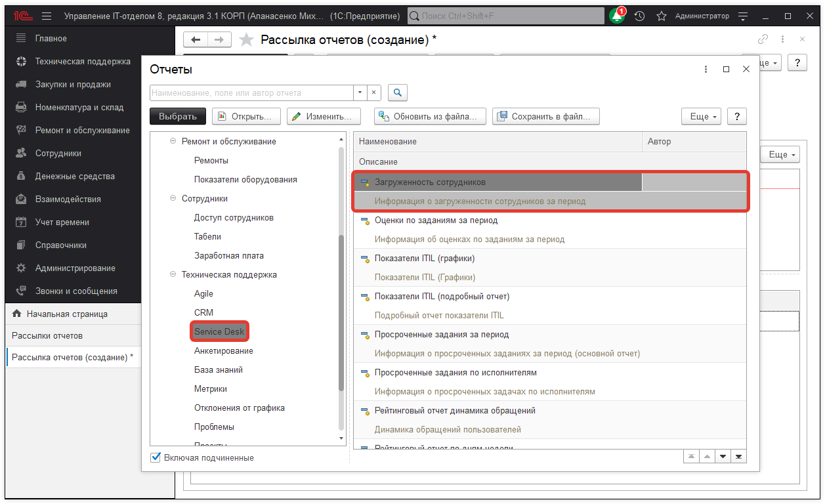Open the history clock icon
The width and height of the screenshot is (825, 504).
tap(639, 16)
